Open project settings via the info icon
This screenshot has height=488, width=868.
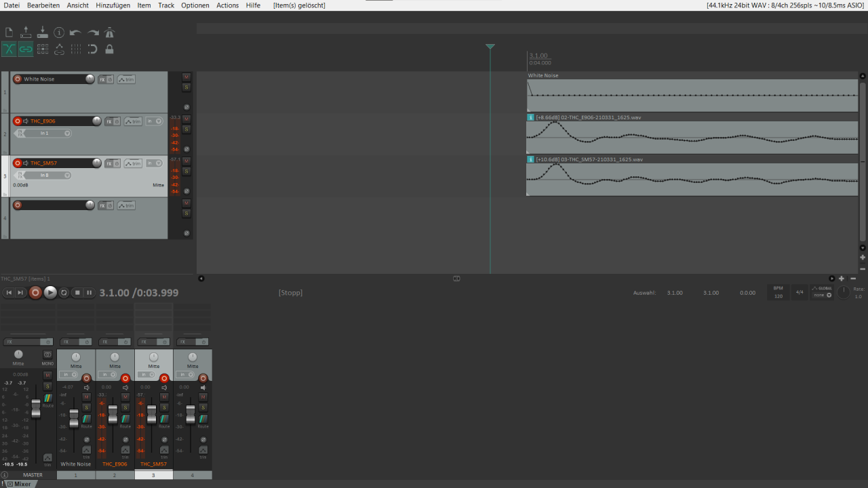[x=59, y=33]
